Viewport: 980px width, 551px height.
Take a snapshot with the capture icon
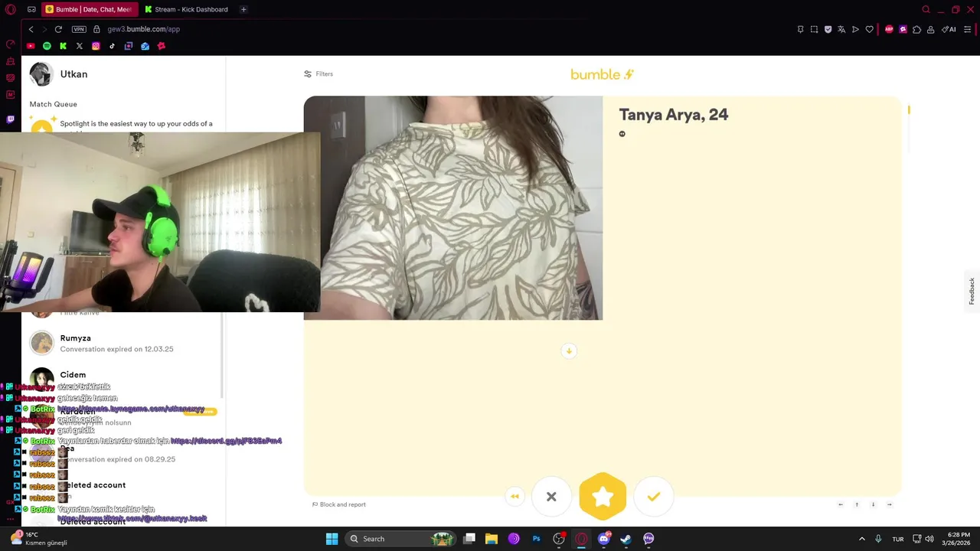tap(814, 29)
